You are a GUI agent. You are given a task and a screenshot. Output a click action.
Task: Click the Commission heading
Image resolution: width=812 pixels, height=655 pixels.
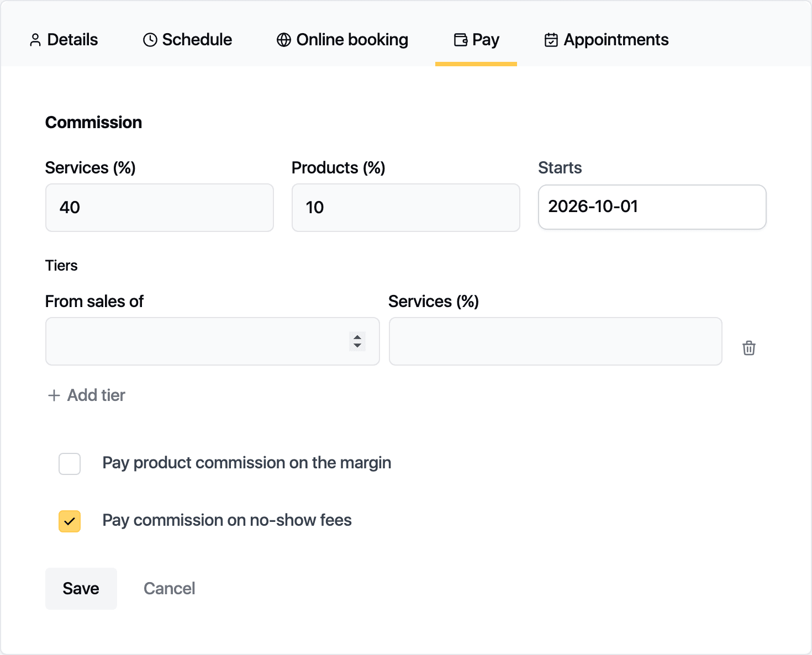click(x=94, y=123)
